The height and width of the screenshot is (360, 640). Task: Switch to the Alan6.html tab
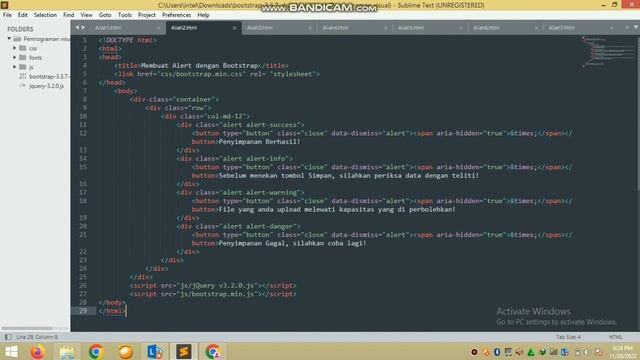[x=486, y=28]
